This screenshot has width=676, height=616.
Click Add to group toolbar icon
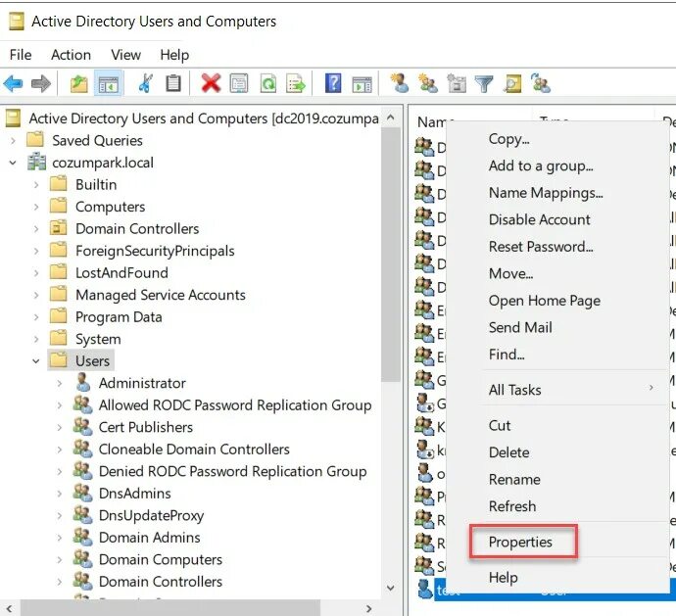[x=540, y=83]
